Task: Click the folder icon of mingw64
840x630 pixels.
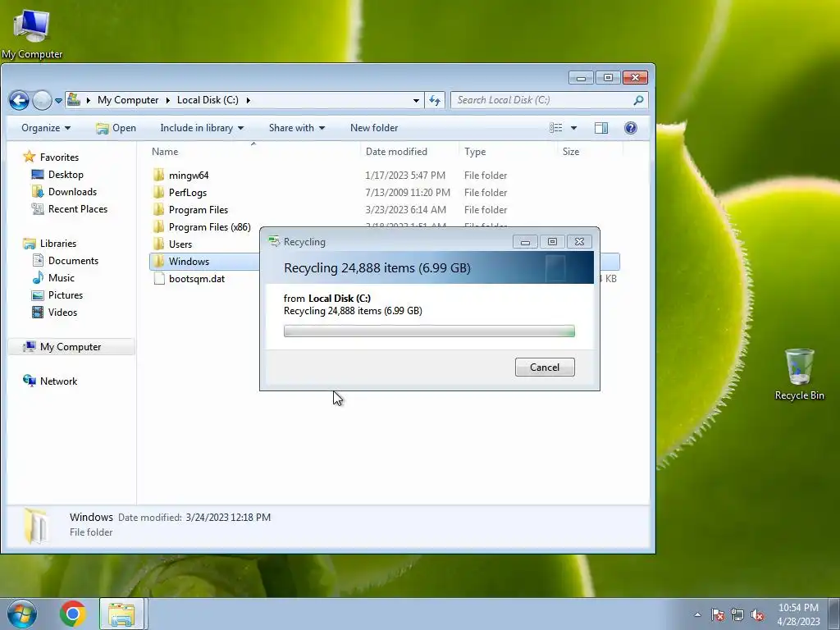Action: click(158, 176)
